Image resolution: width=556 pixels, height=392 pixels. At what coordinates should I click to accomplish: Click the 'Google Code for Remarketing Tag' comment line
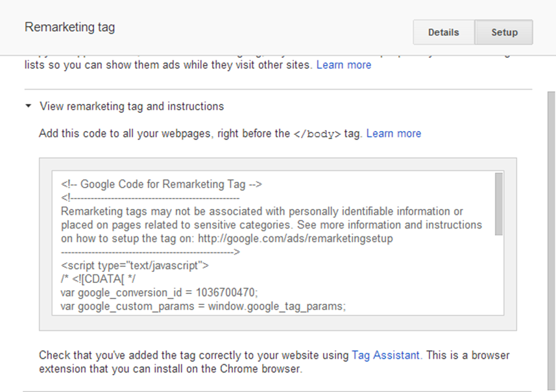[161, 184]
